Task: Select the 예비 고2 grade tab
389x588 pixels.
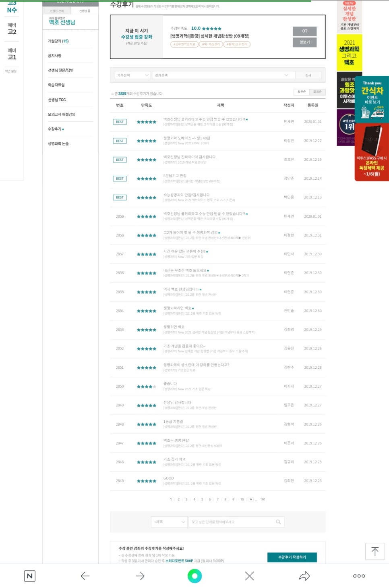Action: (12, 29)
